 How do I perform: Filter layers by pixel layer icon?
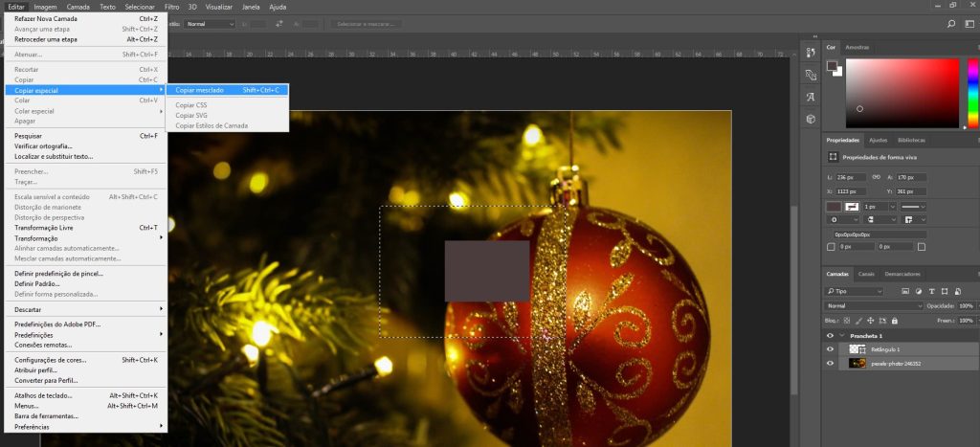pos(905,291)
